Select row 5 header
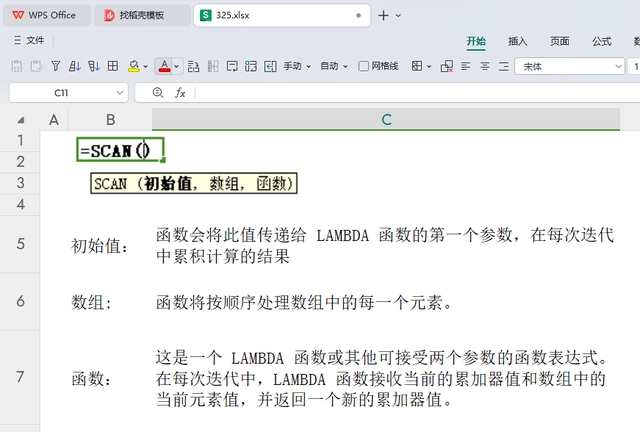This screenshot has width=640, height=432. 20,244
